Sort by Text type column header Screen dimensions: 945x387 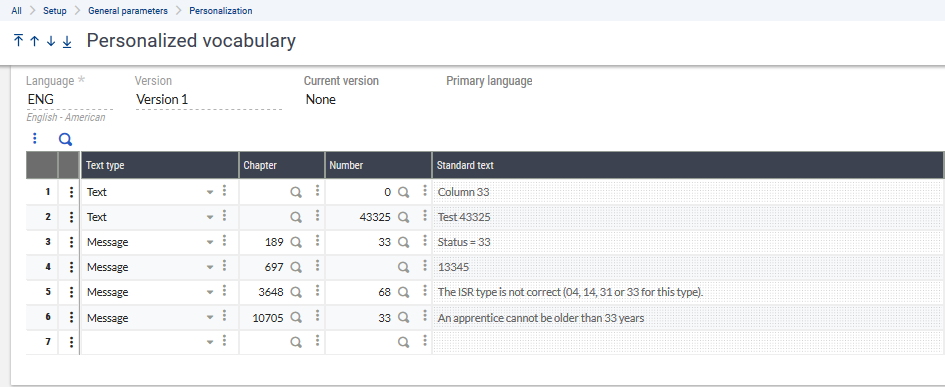click(x=159, y=165)
